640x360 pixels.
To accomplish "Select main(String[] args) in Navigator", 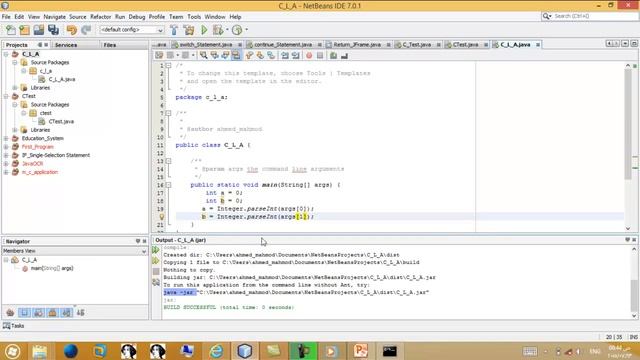I will pyautogui.click(x=52, y=268).
